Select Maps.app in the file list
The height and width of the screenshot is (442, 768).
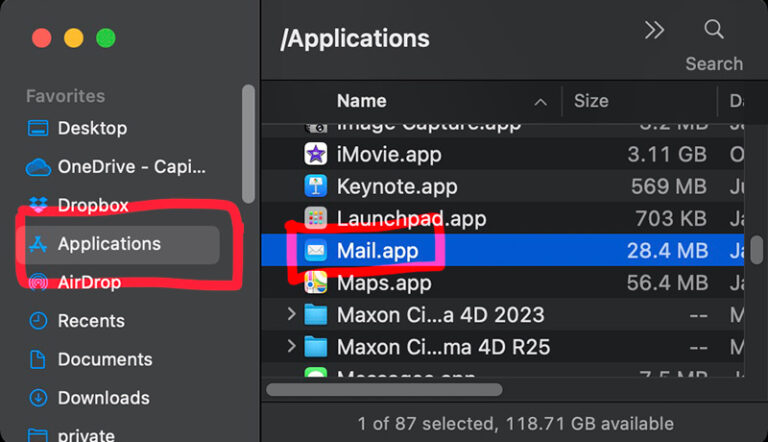[x=384, y=283]
